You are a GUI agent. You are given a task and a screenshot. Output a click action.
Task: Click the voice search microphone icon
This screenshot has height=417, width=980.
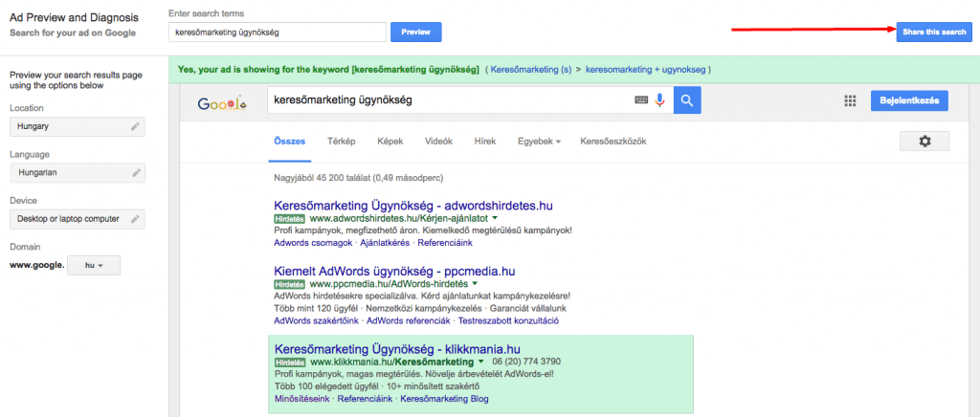pos(659,99)
